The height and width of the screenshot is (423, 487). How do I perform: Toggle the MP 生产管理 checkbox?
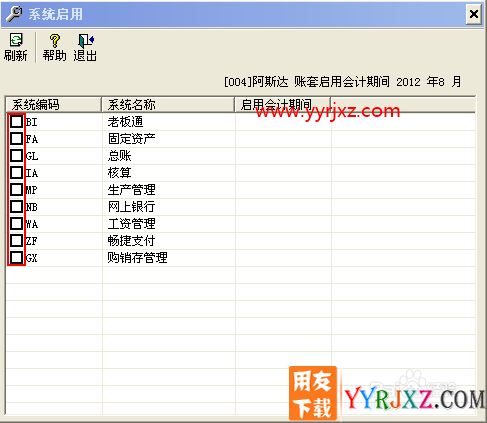coord(16,189)
